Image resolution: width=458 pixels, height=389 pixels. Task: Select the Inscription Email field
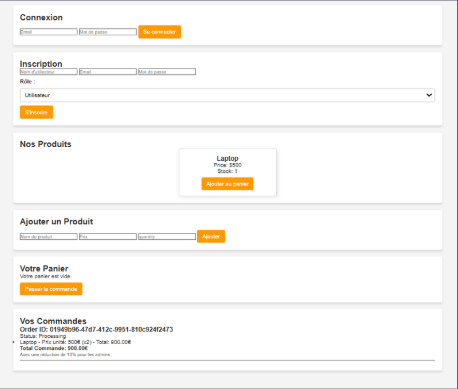[x=108, y=72]
